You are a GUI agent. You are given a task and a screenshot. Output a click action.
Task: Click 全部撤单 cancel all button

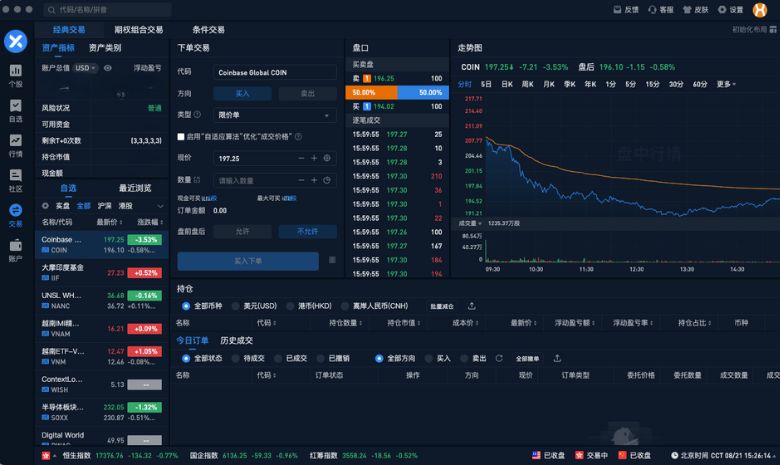(x=527, y=359)
